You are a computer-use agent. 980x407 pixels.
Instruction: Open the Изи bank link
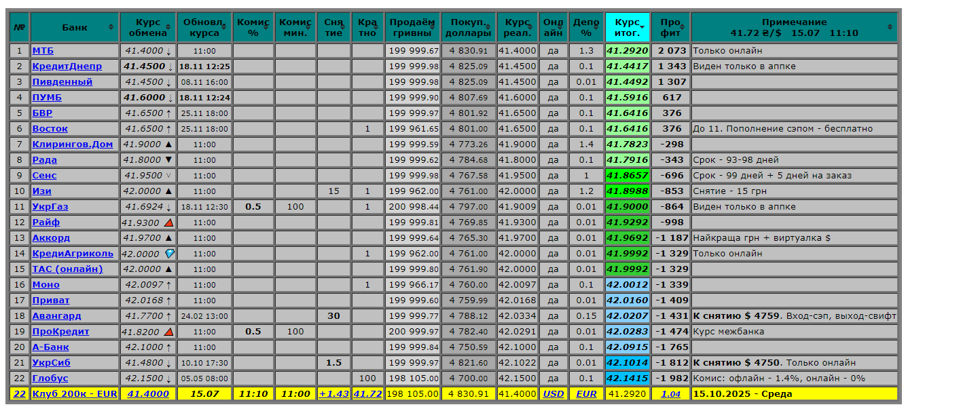point(42,191)
